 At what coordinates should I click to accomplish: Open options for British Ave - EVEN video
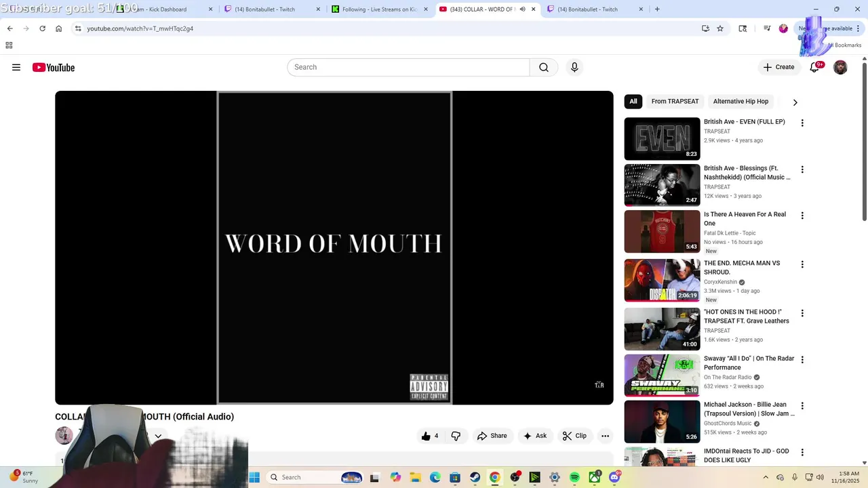pos(802,123)
